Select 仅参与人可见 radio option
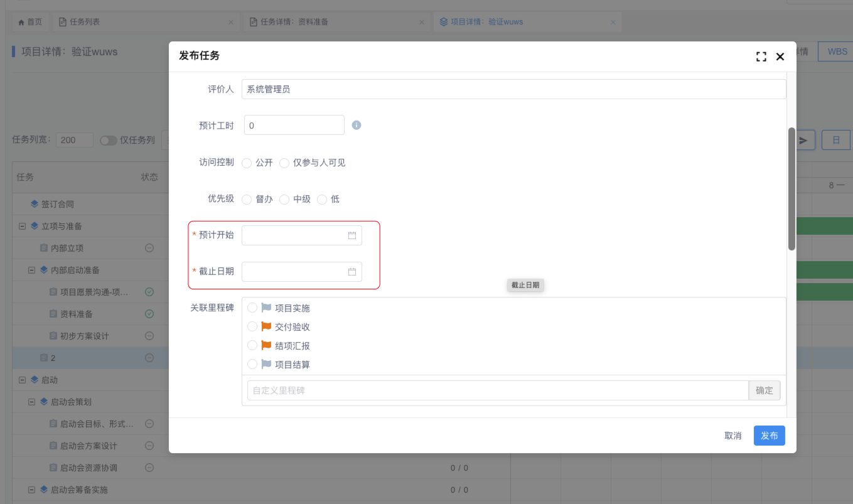 point(284,163)
